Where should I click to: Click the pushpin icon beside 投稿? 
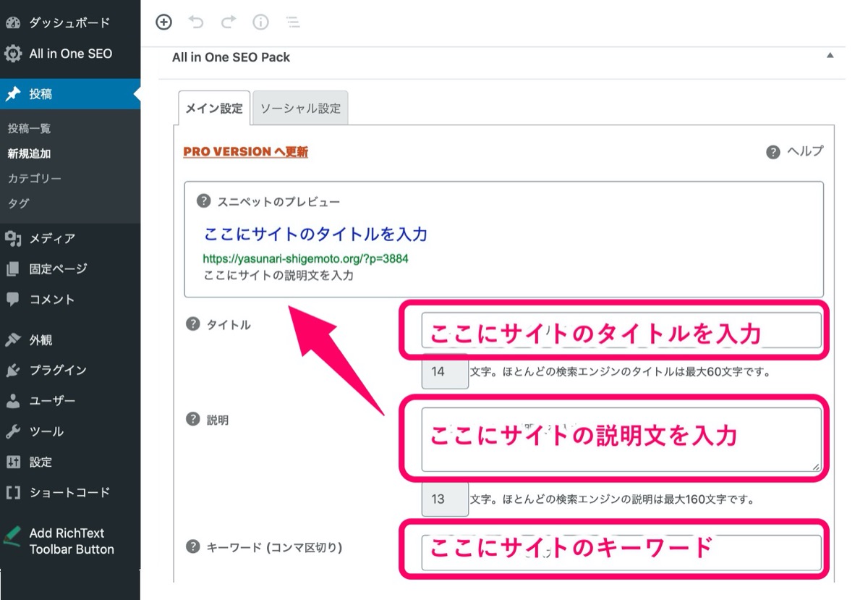coord(13,94)
